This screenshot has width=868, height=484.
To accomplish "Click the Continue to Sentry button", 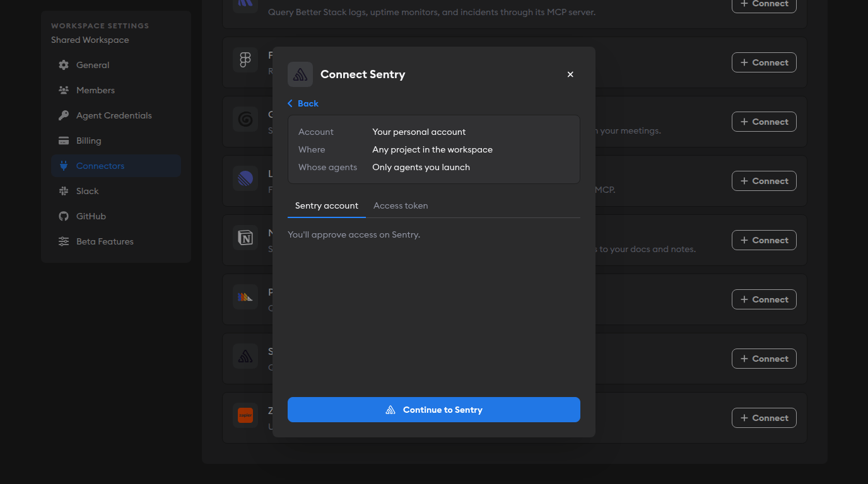I will (434, 410).
